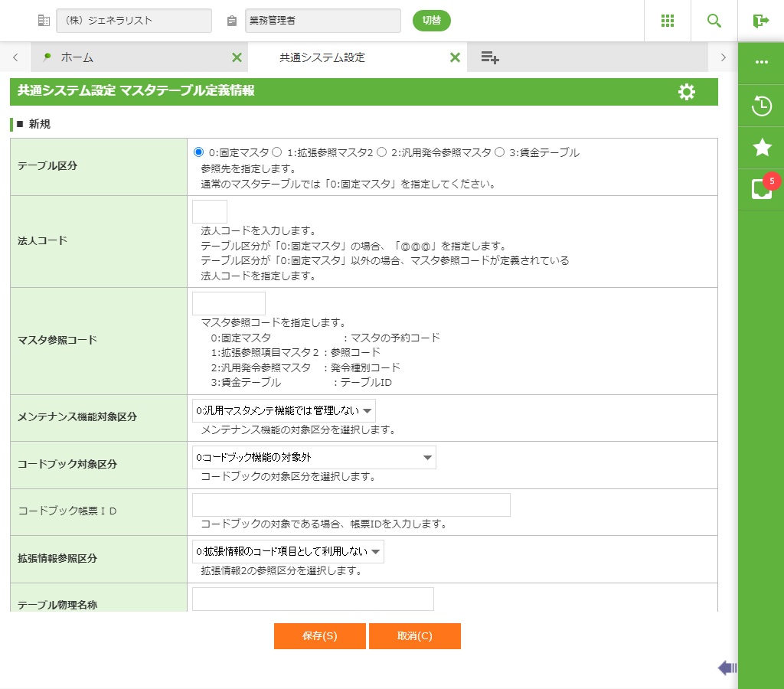Select the 0:固定マスタ radio button
Image resolution: width=784 pixels, height=689 pixels.
point(199,152)
